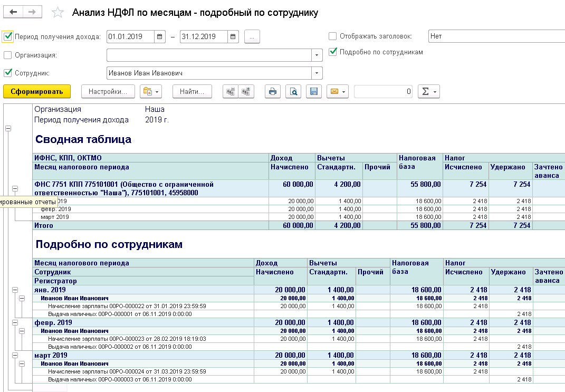Image resolution: width=565 pixels, height=392 pixels.
Task: Select the Итого row label
Action: coord(44,225)
